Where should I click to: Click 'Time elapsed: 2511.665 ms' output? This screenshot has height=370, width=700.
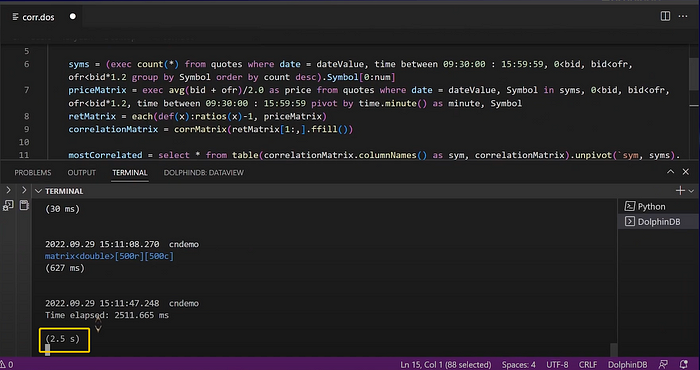tap(107, 315)
